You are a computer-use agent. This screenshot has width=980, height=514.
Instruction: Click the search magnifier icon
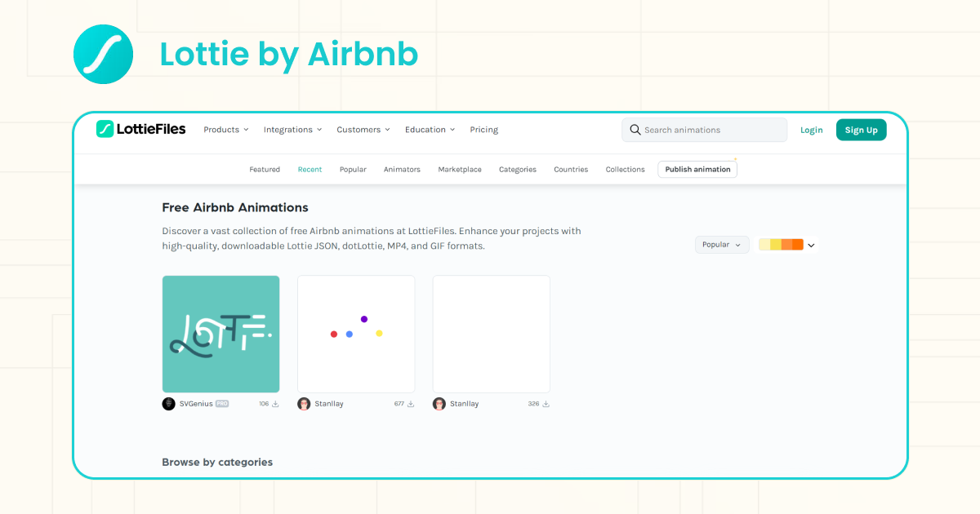[635, 130]
